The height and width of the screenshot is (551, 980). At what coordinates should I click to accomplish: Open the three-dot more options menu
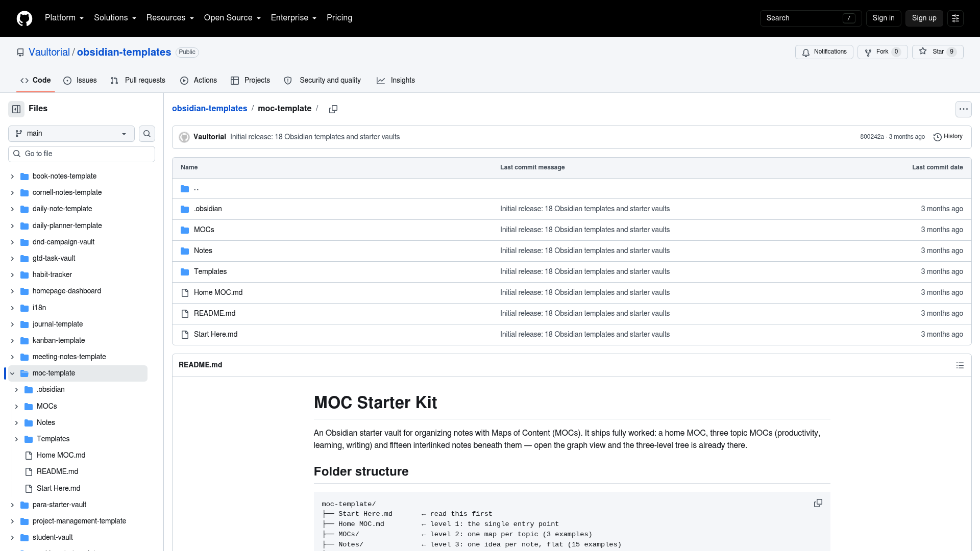(964, 109)
